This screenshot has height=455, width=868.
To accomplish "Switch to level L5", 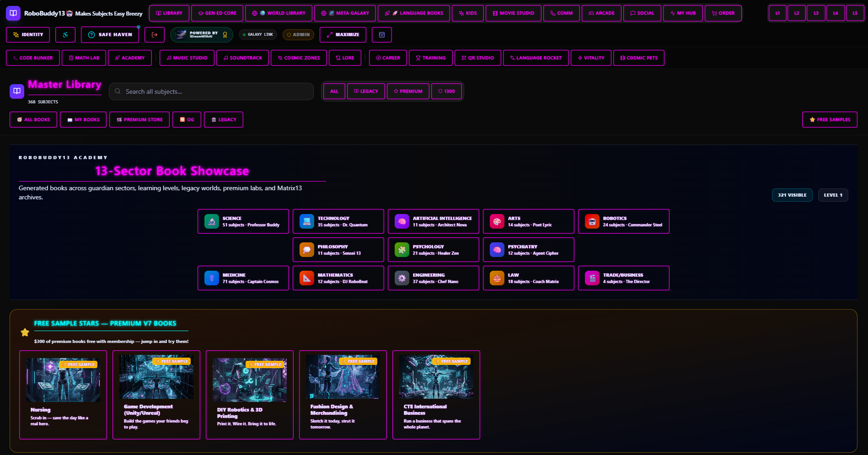I will coord(855,13).
